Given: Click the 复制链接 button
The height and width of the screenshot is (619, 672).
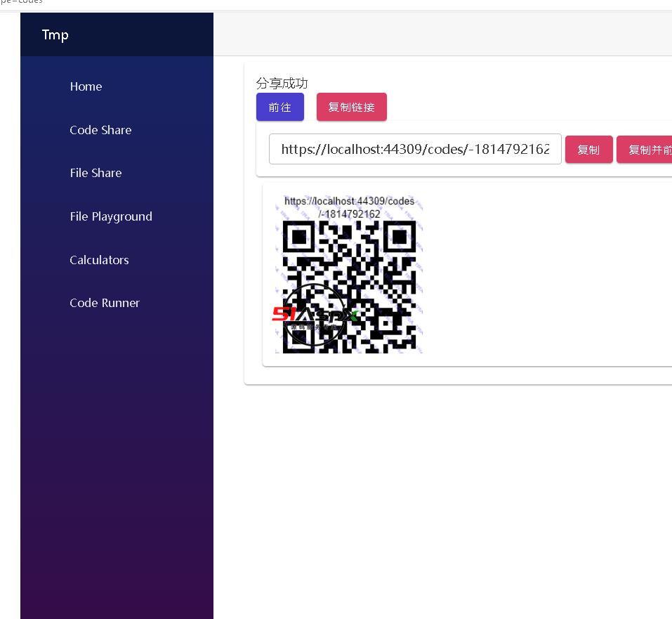Looking at the screenshot, I should [x=351, y=107].
